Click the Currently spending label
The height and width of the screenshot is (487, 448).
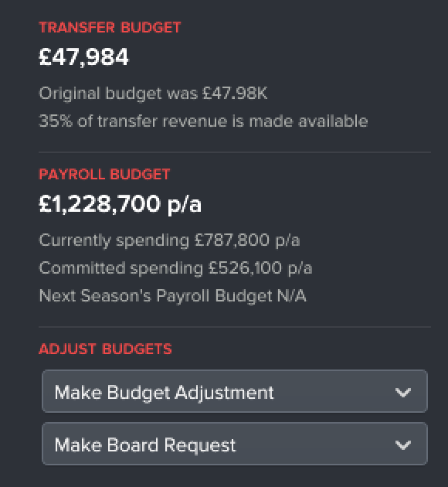[x=114, y=240]
